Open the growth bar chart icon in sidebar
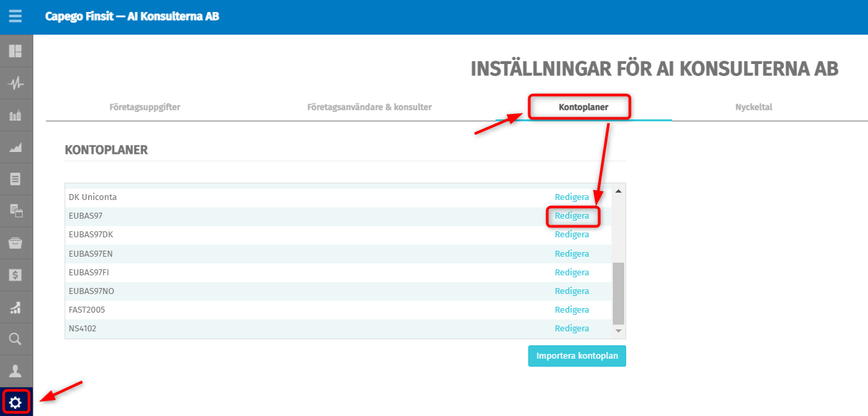Viewport: 868px width, 416px height. [x=15, y=307]
